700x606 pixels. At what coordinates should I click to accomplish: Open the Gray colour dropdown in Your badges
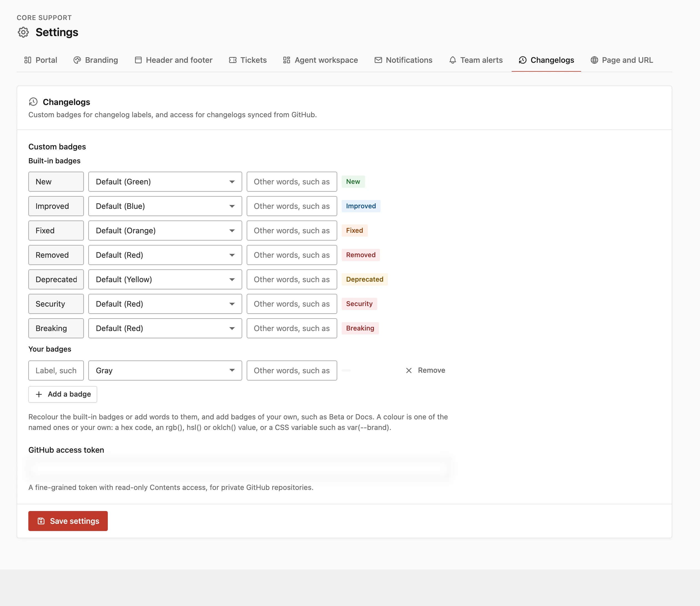click(x=165, y=371)
